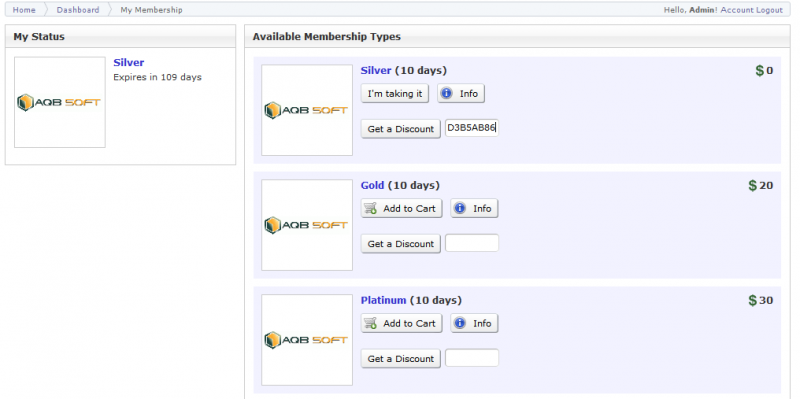Open the Account link in header

click(736, 10)
